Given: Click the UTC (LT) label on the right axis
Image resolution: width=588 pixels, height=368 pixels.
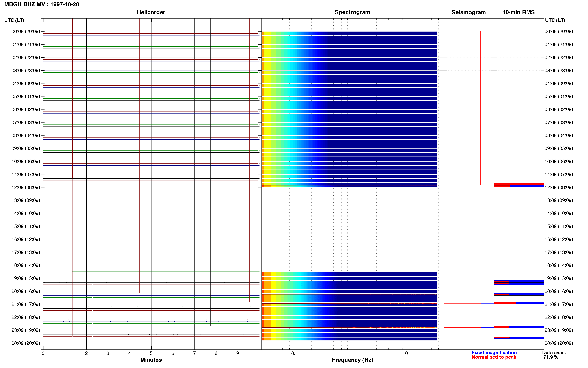Looking at the screenshot, I should [555, 20].
